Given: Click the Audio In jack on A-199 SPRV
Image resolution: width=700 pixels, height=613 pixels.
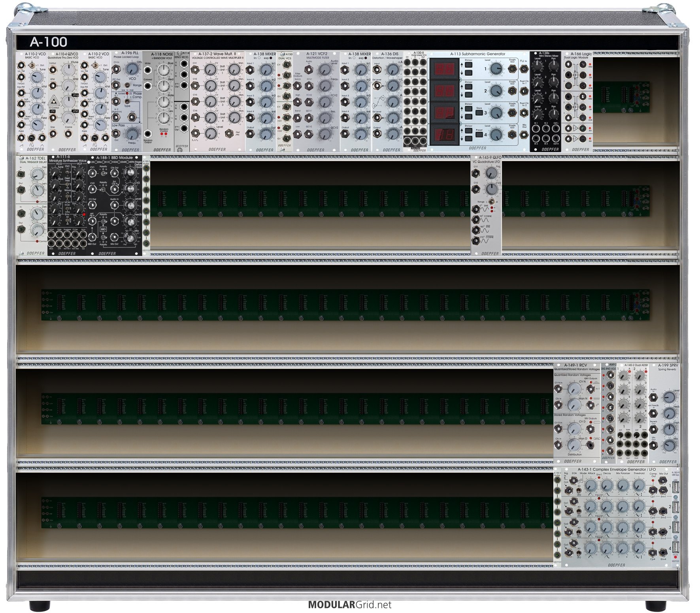Looking at the screenshot, I should pyautogui.click(x=653, y=397).
